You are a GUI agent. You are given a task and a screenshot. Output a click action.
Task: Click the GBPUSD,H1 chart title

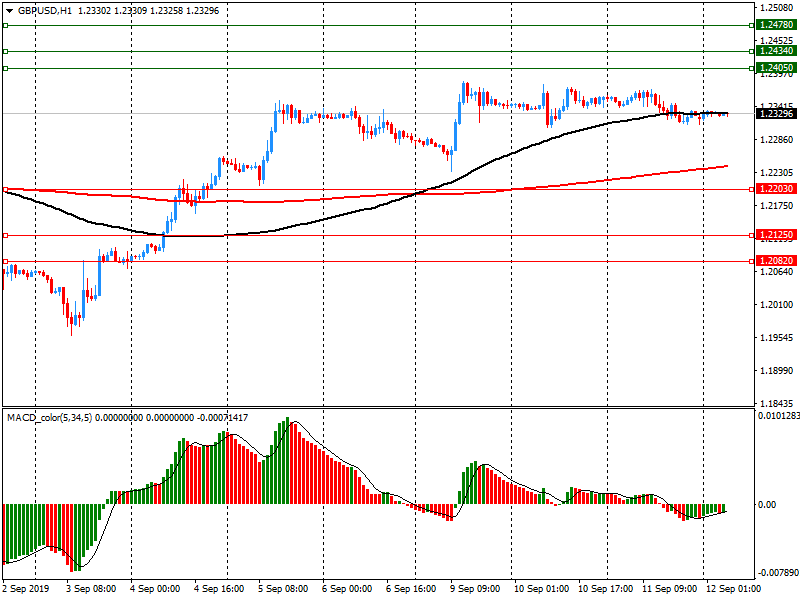click(x=45, y=11)
